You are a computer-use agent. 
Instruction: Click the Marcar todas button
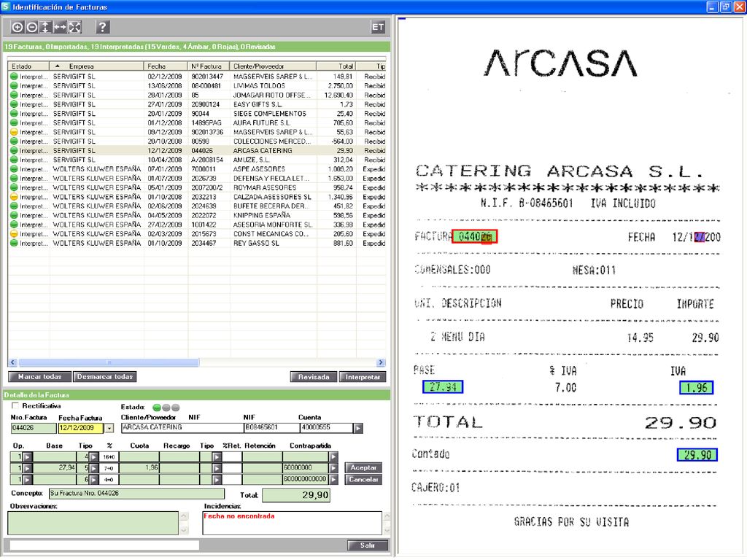click(40, 377)
